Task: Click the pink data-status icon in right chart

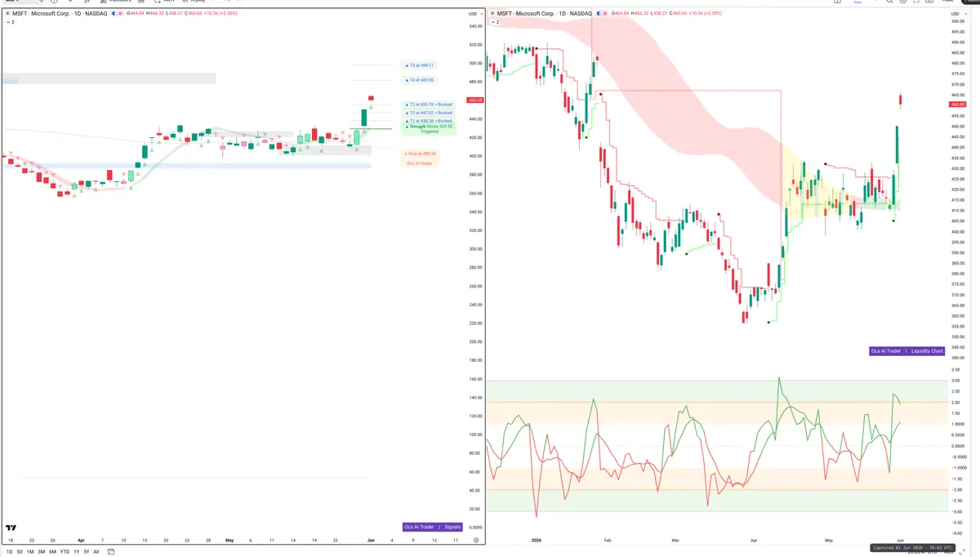Action: point(604,13)
